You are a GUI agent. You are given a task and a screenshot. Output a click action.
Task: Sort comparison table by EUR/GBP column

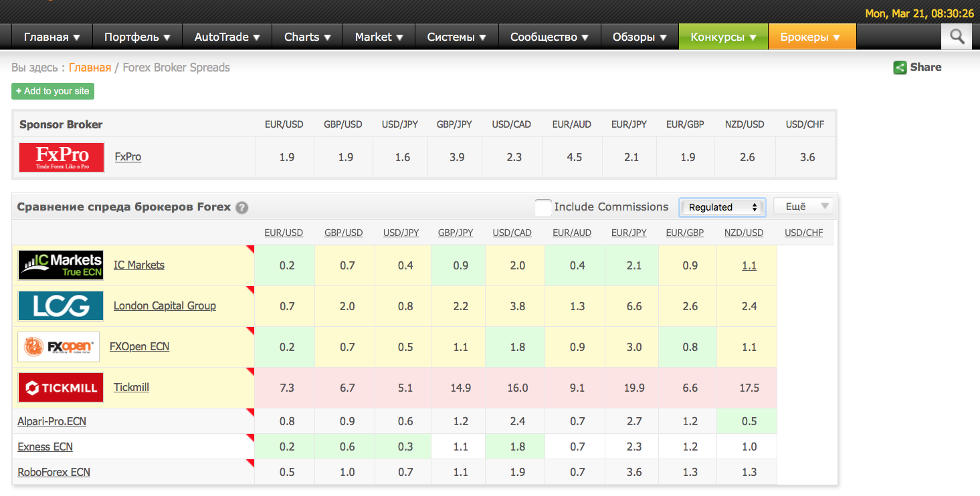tap(686, 233)
